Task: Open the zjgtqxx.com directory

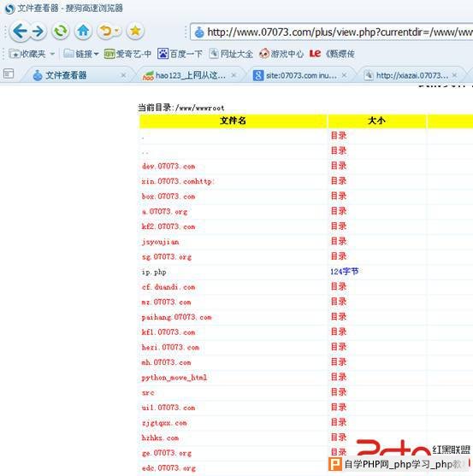Action: coord(164,423)
